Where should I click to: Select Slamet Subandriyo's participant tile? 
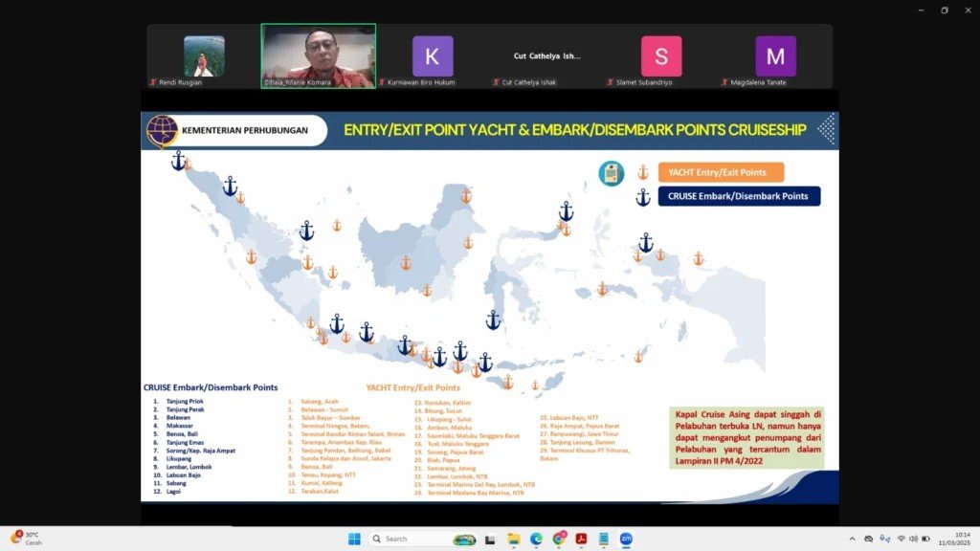pyautogui.click(x=661, y=56)
